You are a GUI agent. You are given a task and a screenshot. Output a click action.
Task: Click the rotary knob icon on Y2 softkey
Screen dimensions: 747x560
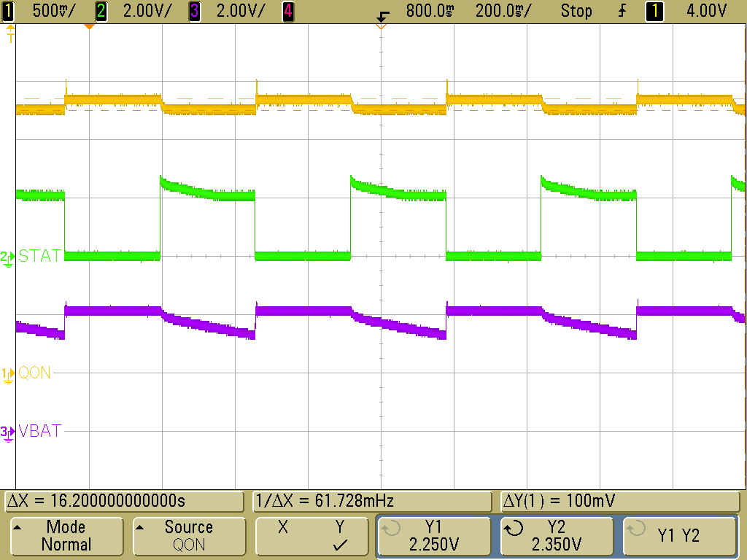[x=514, y=528]
